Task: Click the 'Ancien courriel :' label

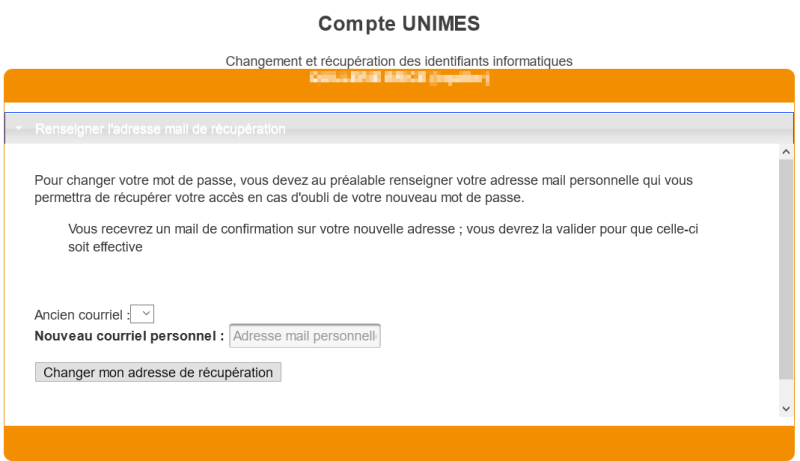Action: (x=82, y=315)
